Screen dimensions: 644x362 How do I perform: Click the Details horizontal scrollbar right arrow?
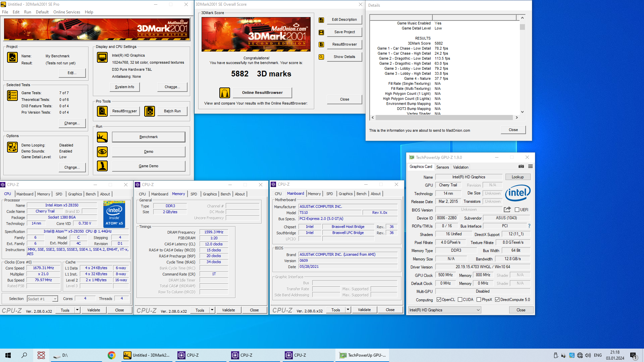coord(517,117)
